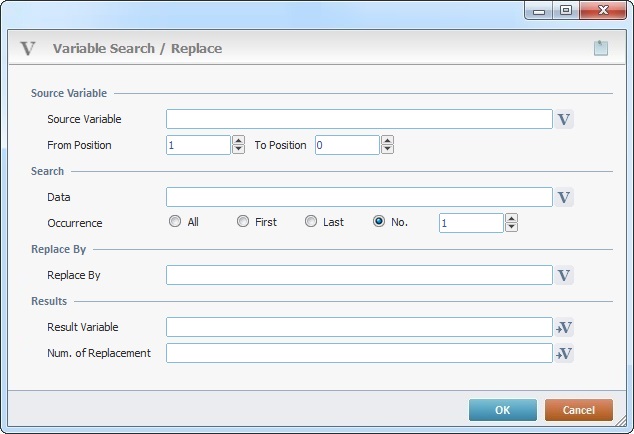The height and width of the screenshot is (434, 634).
Task: Click variable picker icon beside Source Variable
Action: [x=564, y=120]
